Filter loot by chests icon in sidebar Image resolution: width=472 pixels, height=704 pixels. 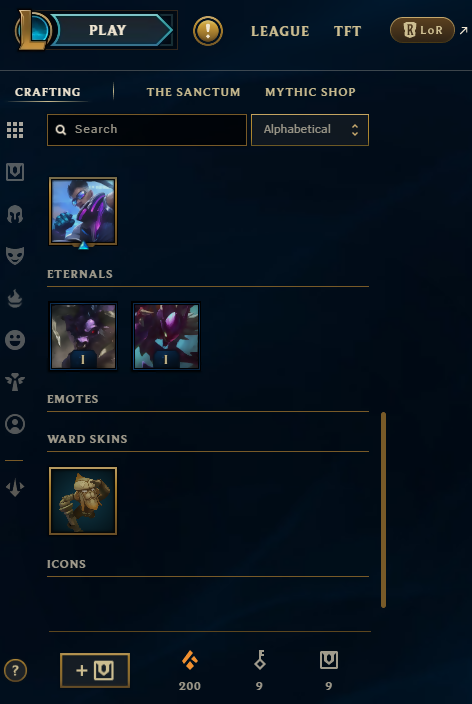point(15,172)
